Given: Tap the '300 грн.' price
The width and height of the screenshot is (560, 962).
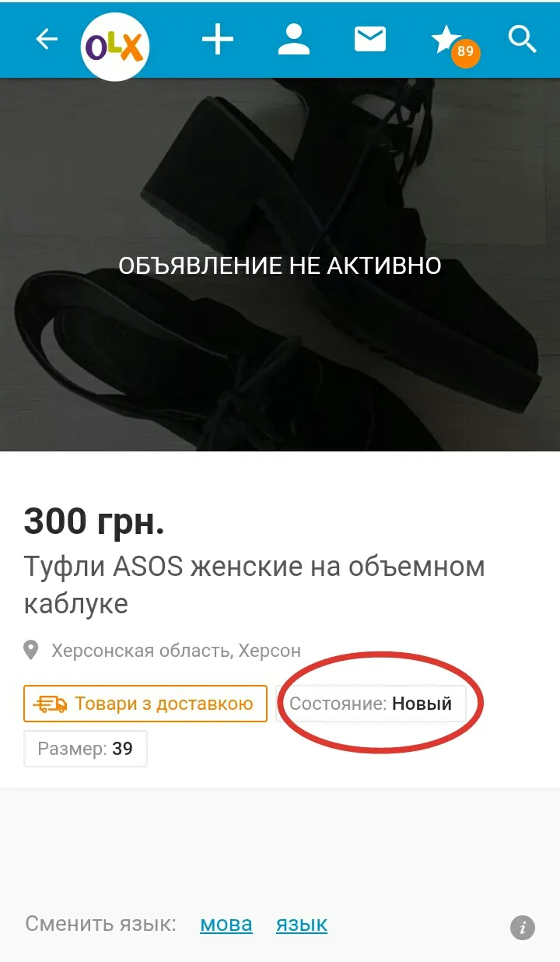Looking at the screenshot, I should pyautogui.click(x=94, y=521).
